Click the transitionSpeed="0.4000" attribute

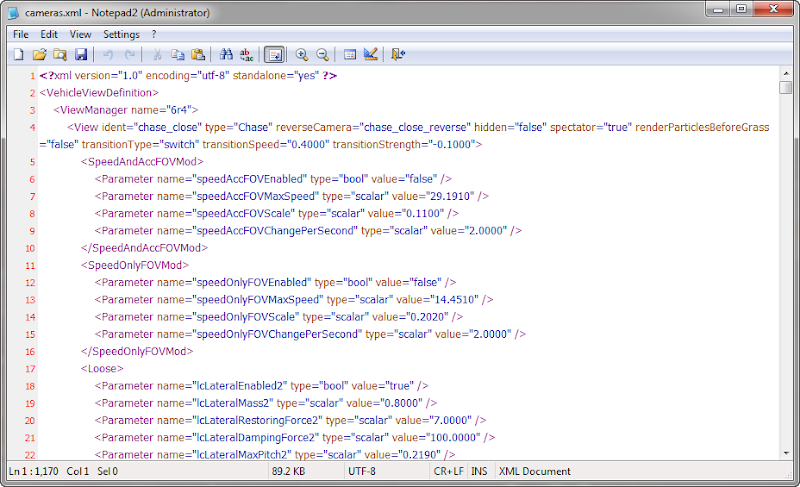[266, 145]
